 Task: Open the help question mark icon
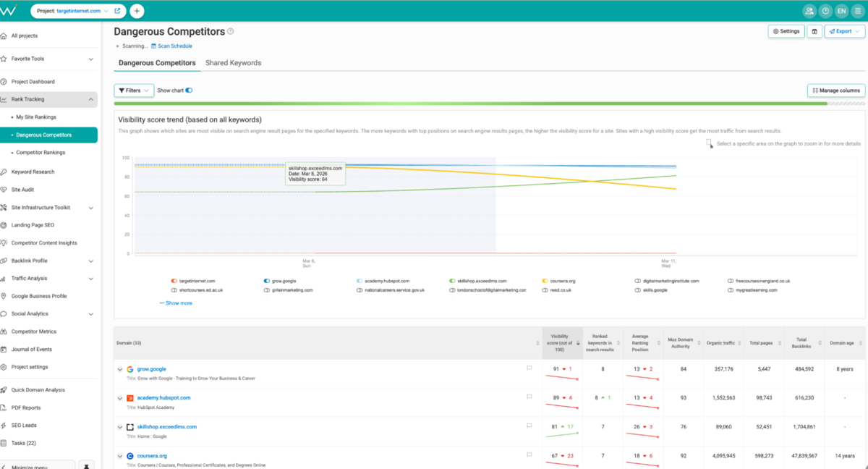pos(825,11)
